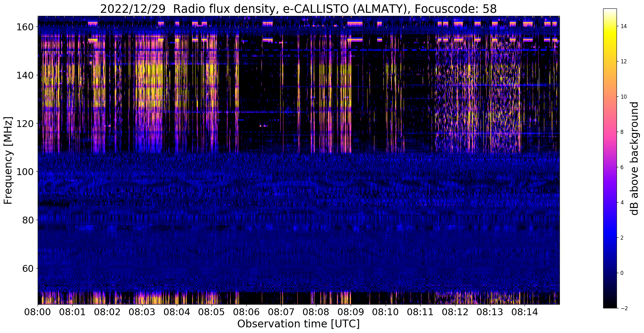Click the 08:13 time tick label
644x333 pixels.
coord(490,311)
